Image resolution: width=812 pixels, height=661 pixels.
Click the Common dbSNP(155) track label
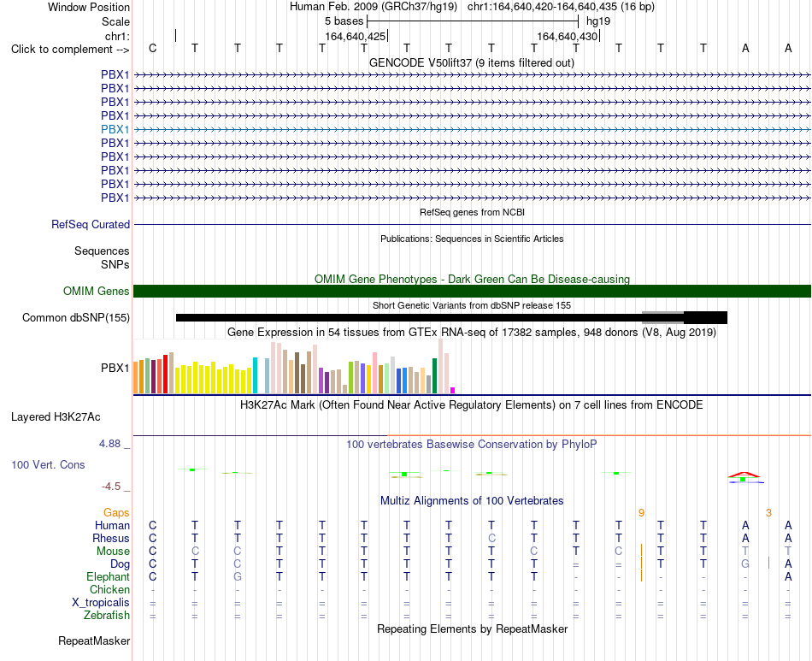tap(75, 317)
